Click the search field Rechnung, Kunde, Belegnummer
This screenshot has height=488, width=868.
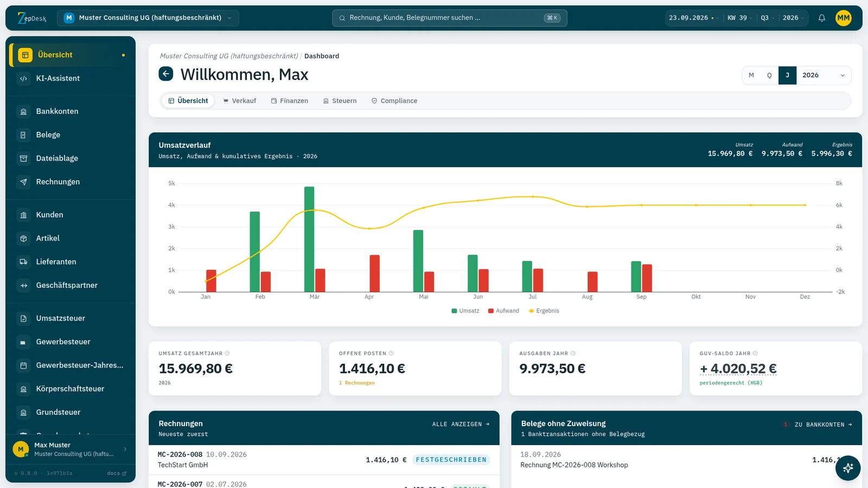click(x=450, y=18)
